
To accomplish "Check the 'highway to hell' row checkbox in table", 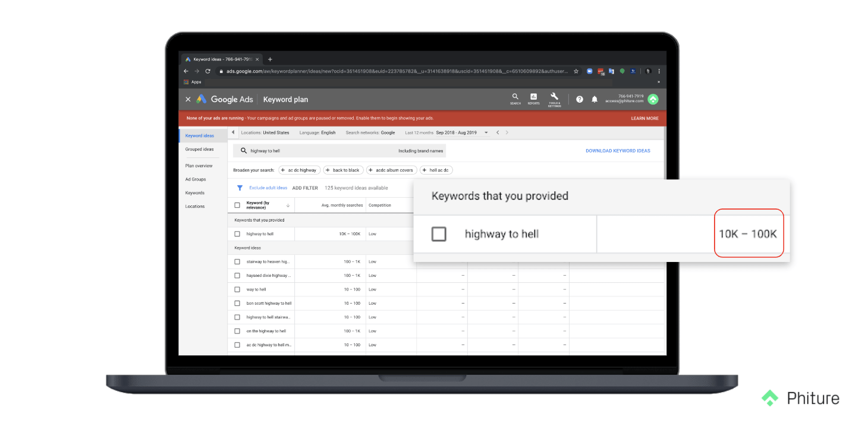I will 237,234.
